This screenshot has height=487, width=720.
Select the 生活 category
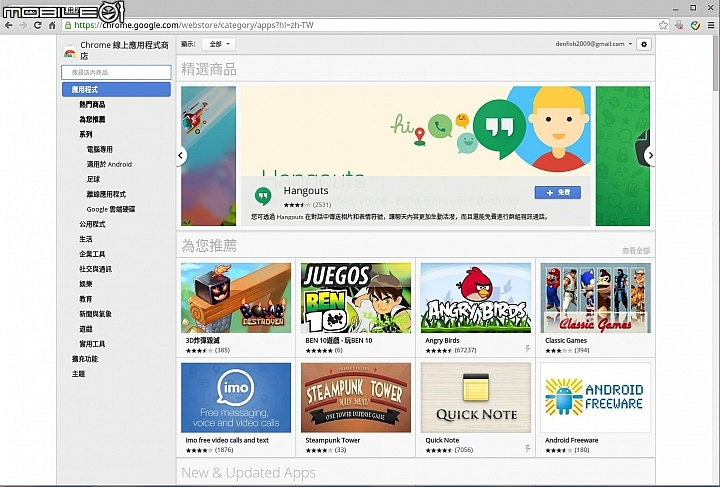85,239
